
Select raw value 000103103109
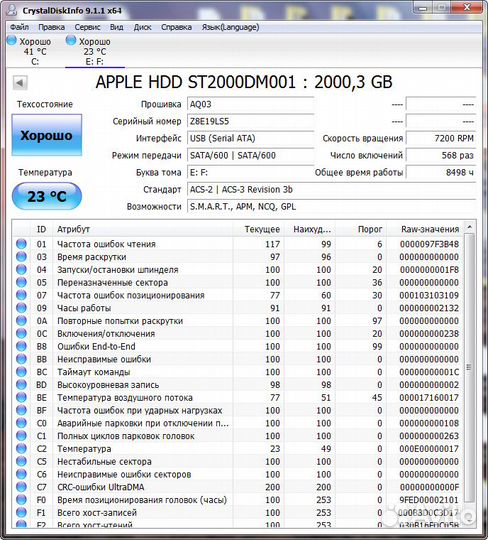(x=429, y=295)
